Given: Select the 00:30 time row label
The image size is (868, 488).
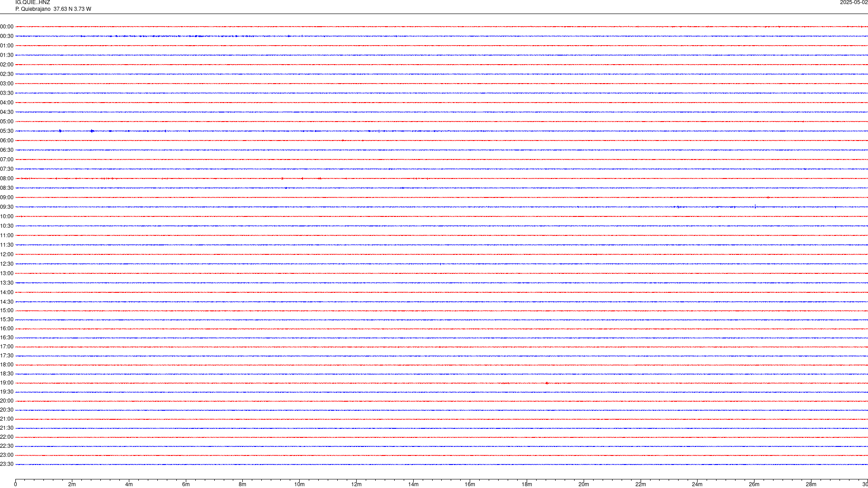Looking at the screenshot, I should click(x=7, y=36).
